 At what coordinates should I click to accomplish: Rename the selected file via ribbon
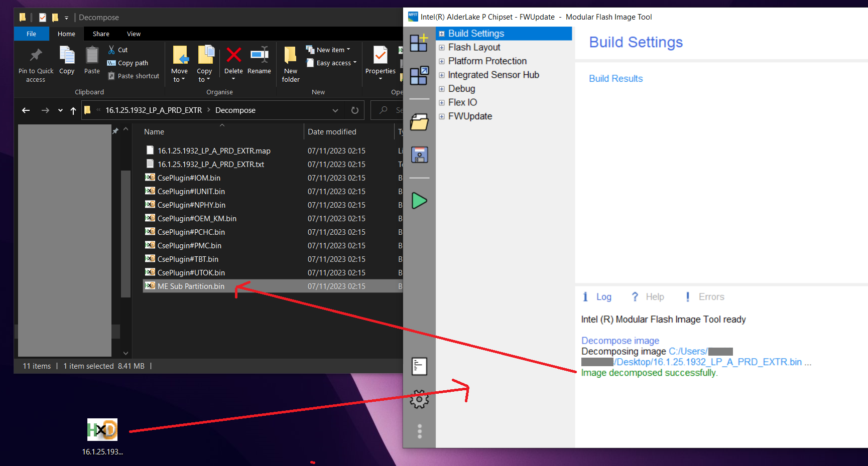(x=259, y=60)
